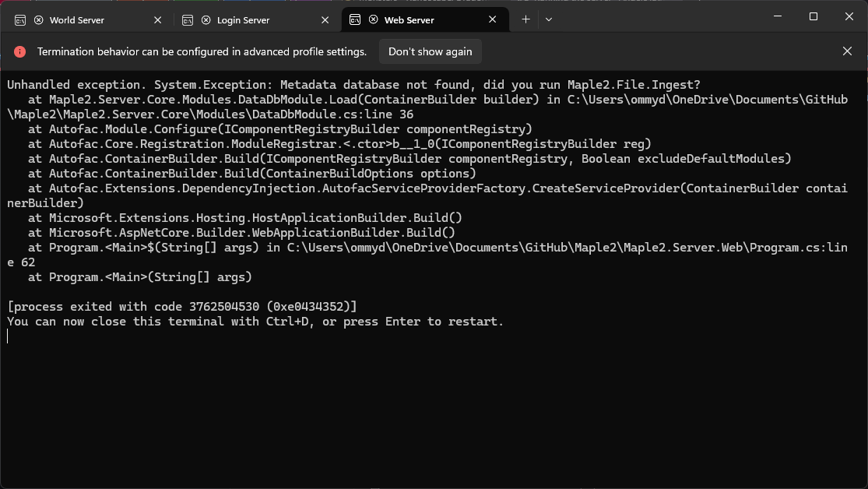Image resolution: width=868 pixels, height=489 pixels.
Task: Switch to the Login Server tab
Action: 243,20
